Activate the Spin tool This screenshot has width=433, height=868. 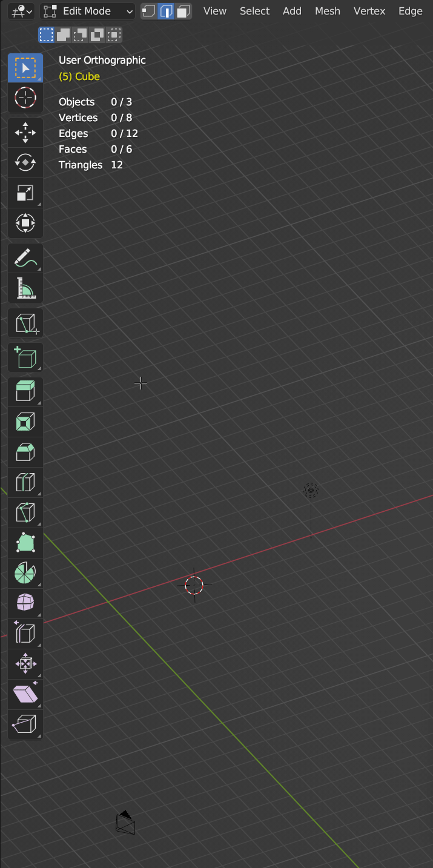(x=25, y=573)
